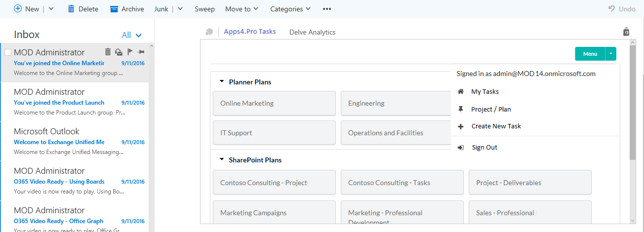Open the Online Marketing plan

[x=274, y=103]
